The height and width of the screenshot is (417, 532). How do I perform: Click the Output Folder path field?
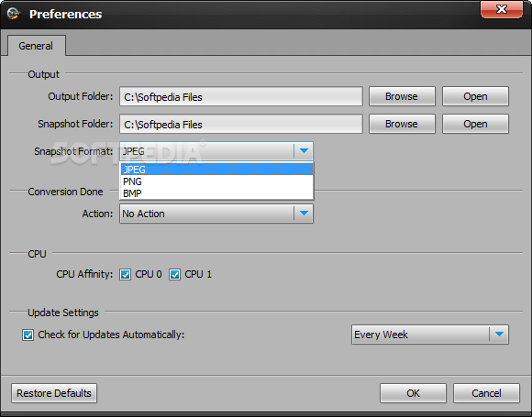tap(241, 96)
